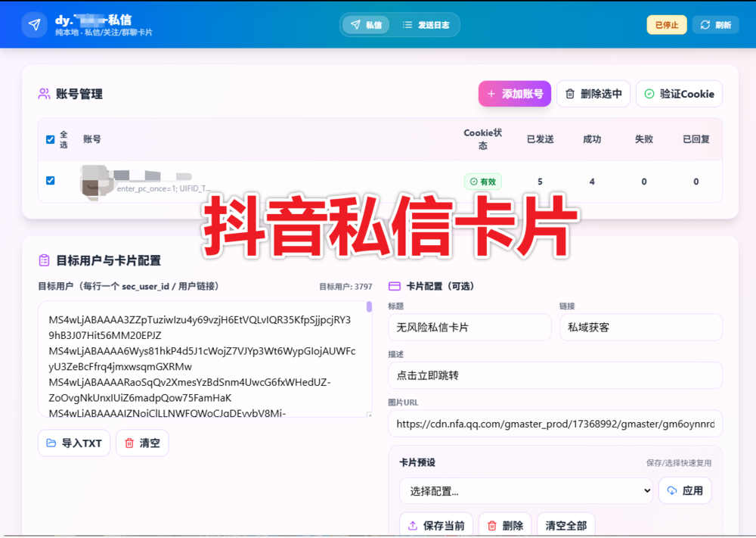The width and height of the screenshot is (756, 538).
Task: Click the 保存当前 button
Action: click(436, 525)
